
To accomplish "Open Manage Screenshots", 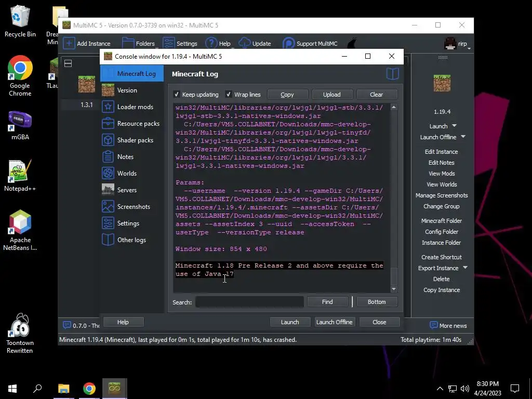I will click(442, 195).
